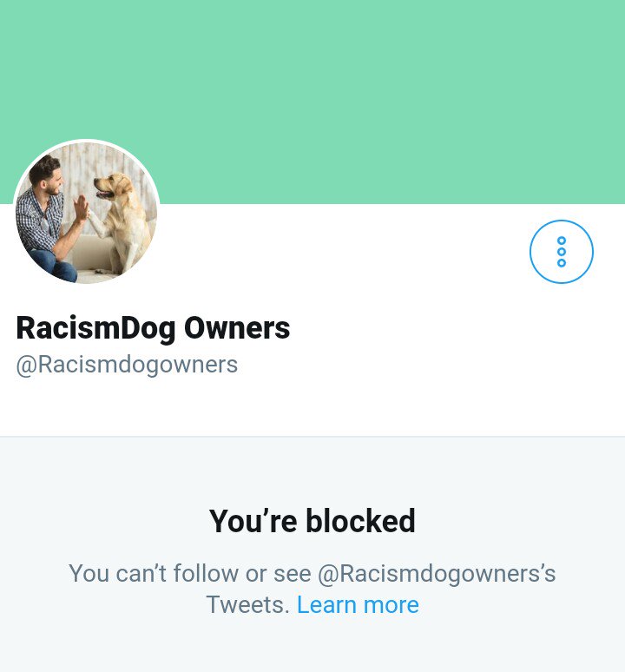Open the RacismDog Owners profile picture

[86, 212]
